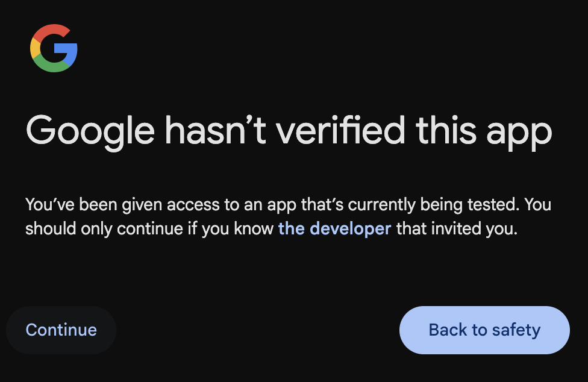The image size is (588, 382).
Task: Select the multicolored G icon at top left
Action: point(53,49)
